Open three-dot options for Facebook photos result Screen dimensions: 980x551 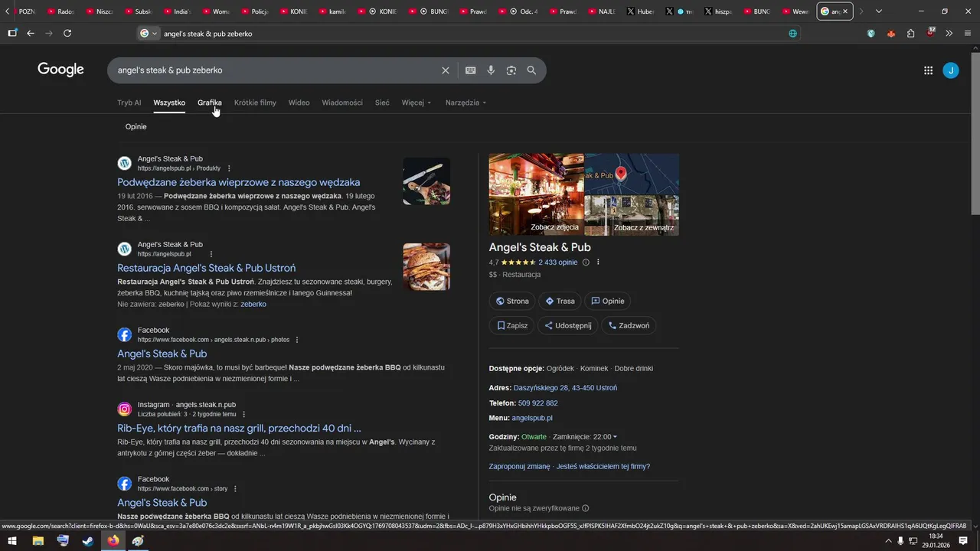[297, 340]
